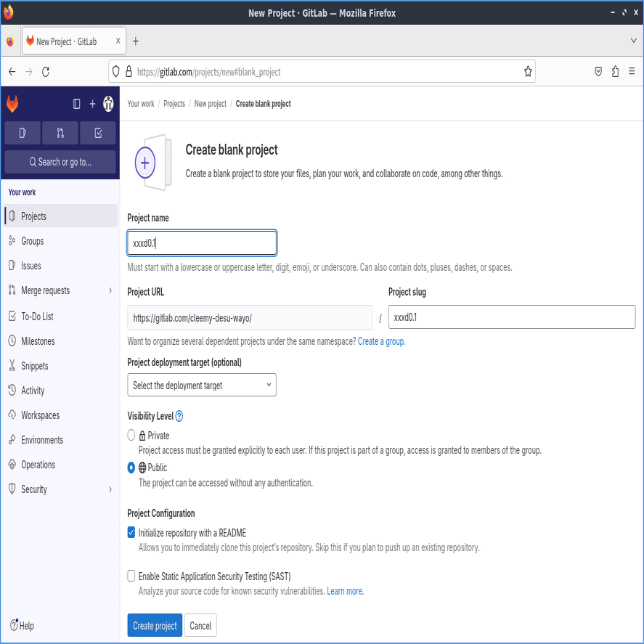Open Snippets in the sidebar
Screen dimensions: 644x644
(60, 366)
